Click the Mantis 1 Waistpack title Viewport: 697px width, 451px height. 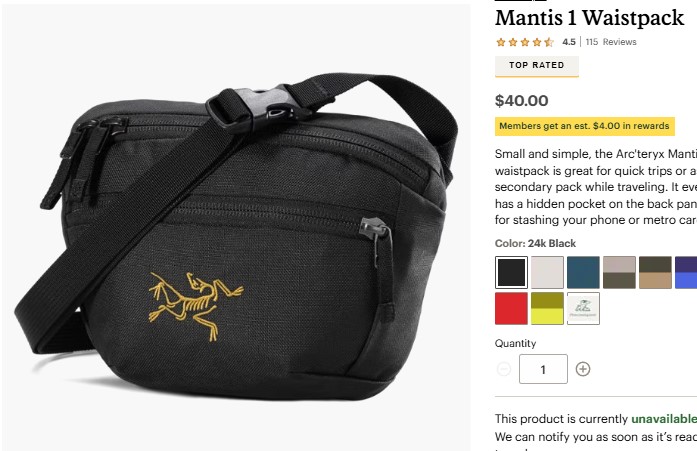point(589,18)
